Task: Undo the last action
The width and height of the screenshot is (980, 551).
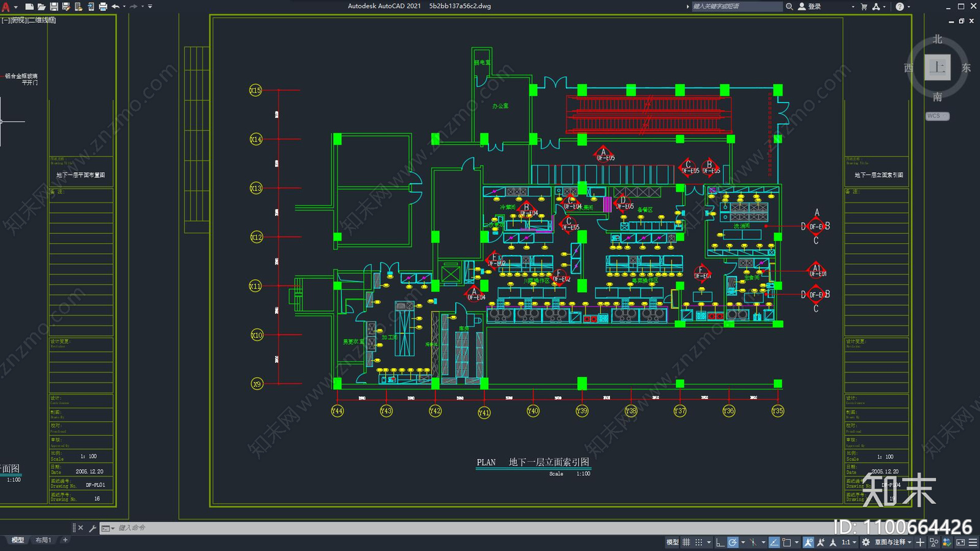Action: click(115, 7)
